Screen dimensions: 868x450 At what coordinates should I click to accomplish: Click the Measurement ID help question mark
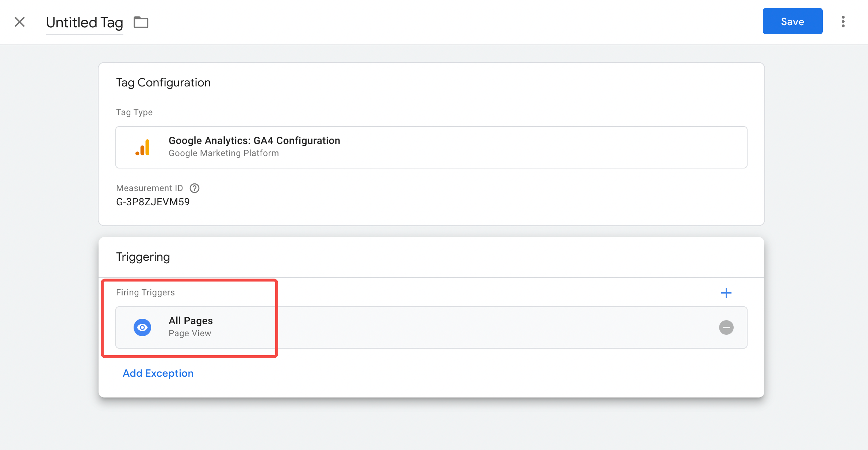coord(195,188)
